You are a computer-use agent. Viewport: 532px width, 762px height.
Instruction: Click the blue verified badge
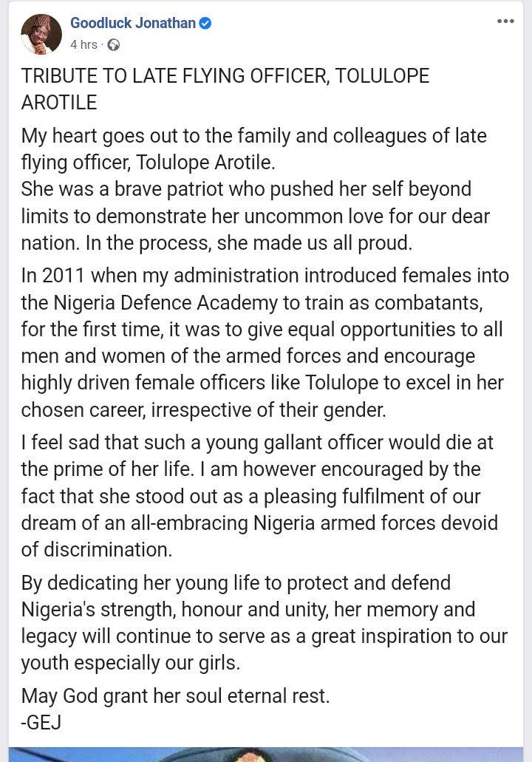point(205,23)
